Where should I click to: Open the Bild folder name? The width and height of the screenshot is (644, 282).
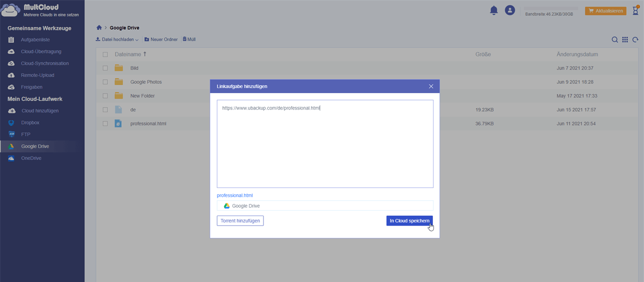[x=135, y=68]
